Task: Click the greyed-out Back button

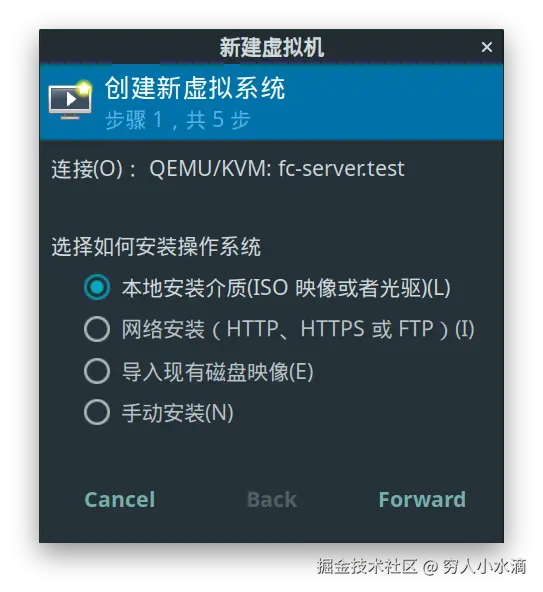Action: [x=272, y=500]
